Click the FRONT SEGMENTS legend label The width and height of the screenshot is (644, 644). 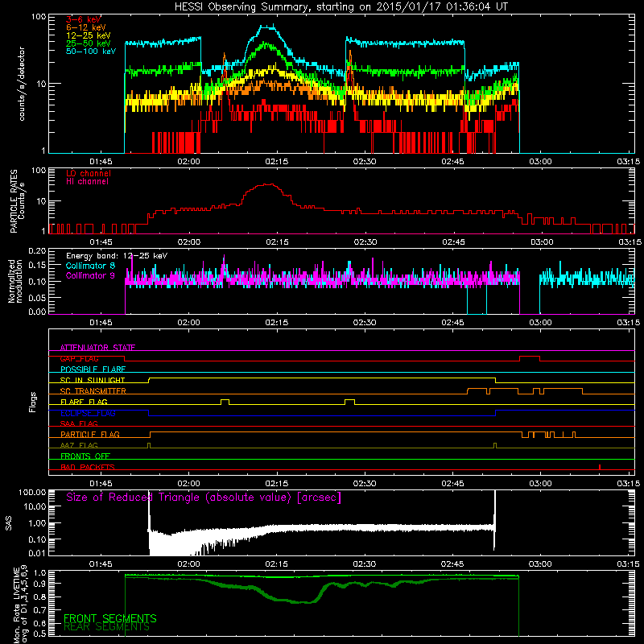pos(110,618)
